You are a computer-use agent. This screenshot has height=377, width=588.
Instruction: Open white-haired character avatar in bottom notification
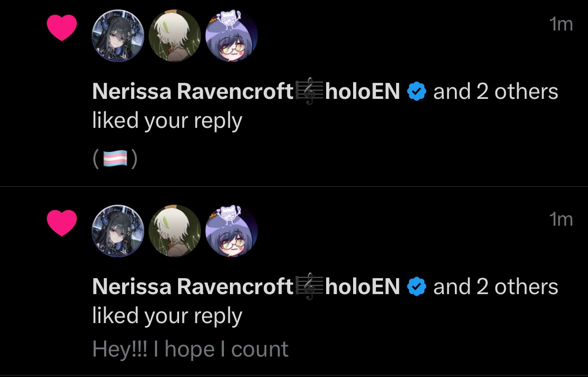[x=175, y=231]
